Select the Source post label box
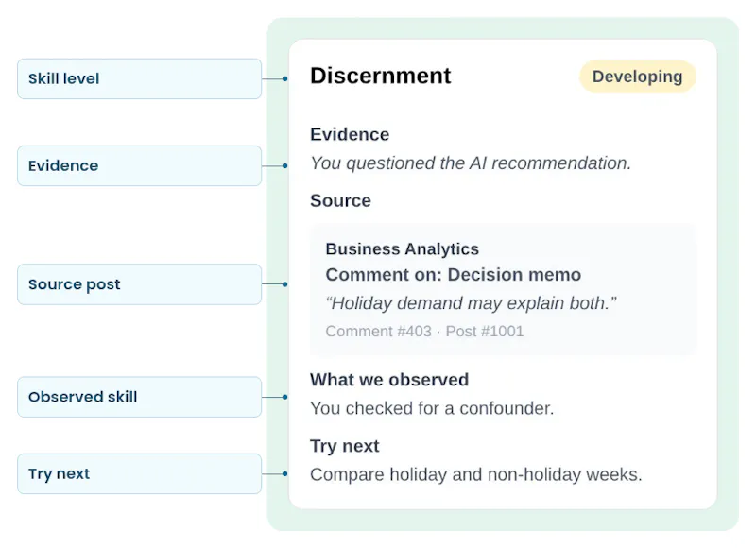This screenshot has height=548, width=756. tap(139, 284)
